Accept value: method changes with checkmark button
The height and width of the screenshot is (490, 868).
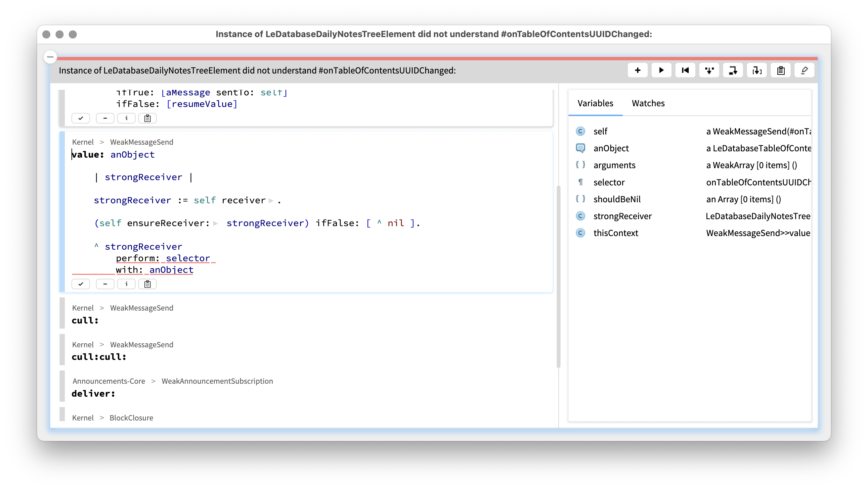pos(80,284)
